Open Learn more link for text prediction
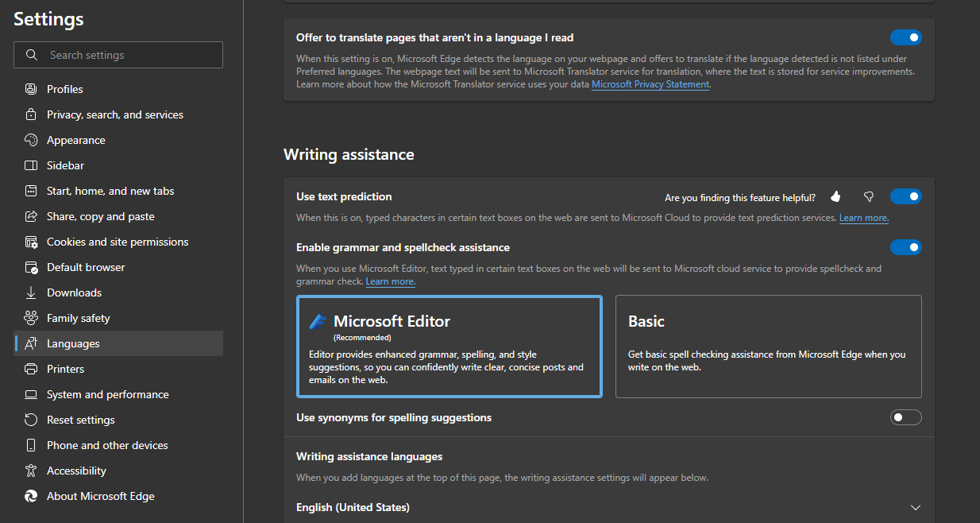The height and width of the screenshot is (523, 980). (863, 218)
